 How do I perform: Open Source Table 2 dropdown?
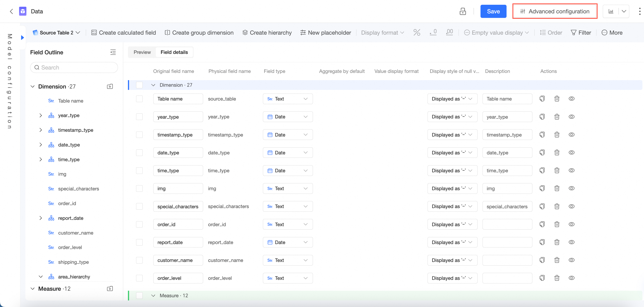[x=57, y=33]
